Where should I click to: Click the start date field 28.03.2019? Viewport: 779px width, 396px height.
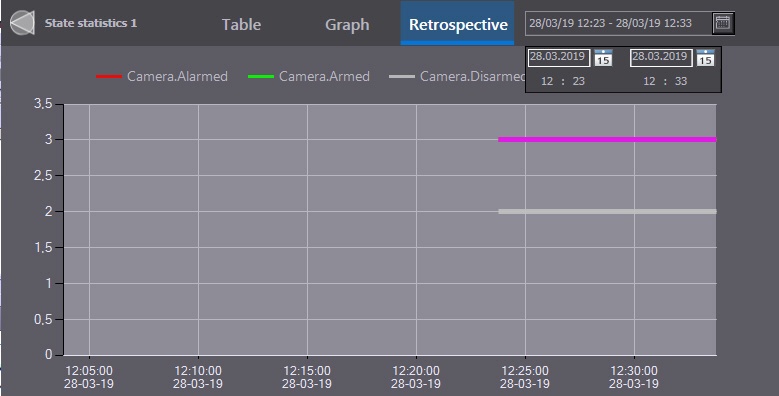coord(558,58)
